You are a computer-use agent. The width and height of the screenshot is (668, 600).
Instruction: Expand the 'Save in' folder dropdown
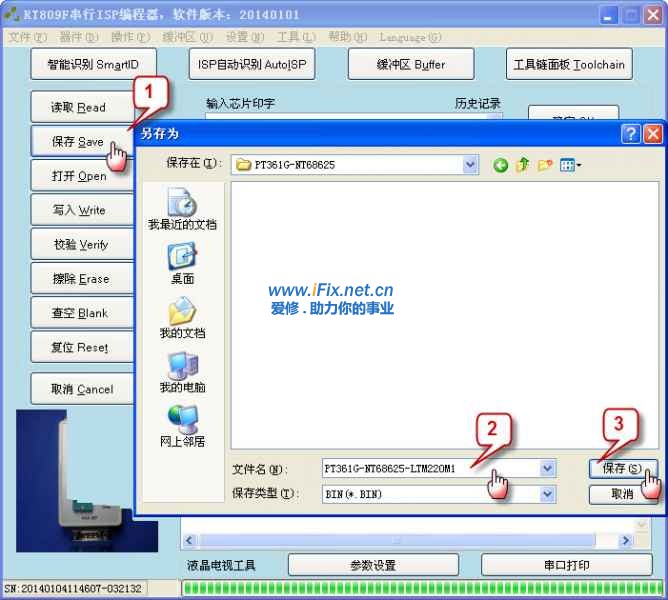tap(470, 165)
